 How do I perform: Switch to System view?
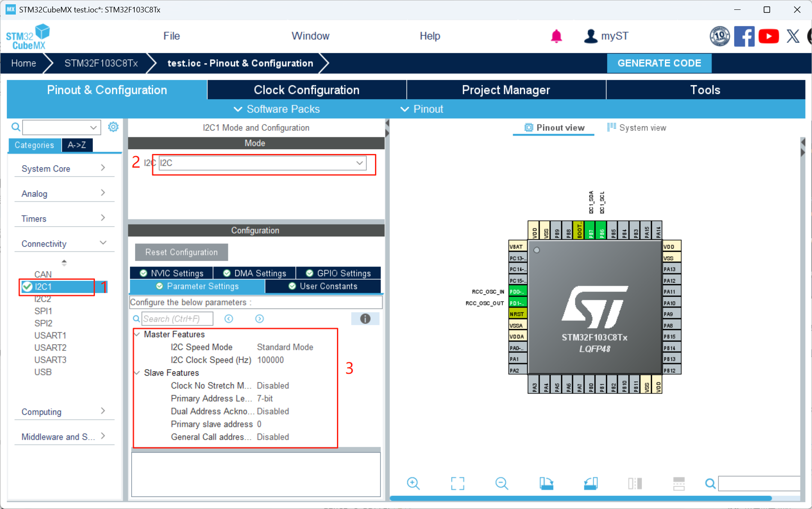point(636,127)
